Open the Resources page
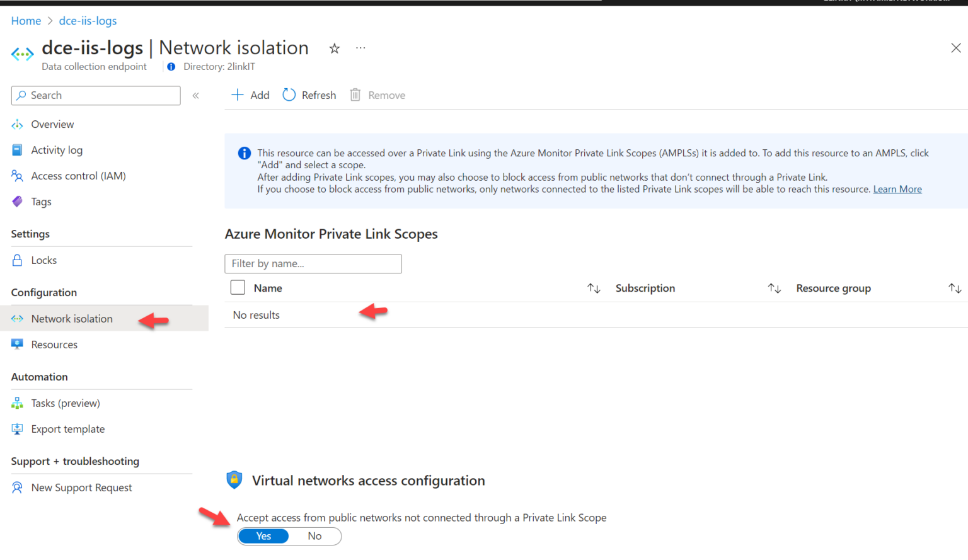Viewport: 968px width, 560px height. (54, 345)
